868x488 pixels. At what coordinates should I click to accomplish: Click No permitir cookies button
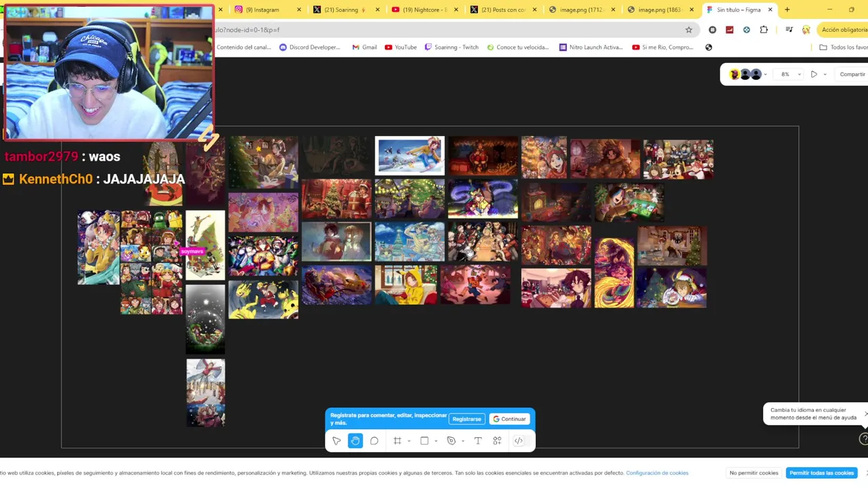tap(754, 473)
